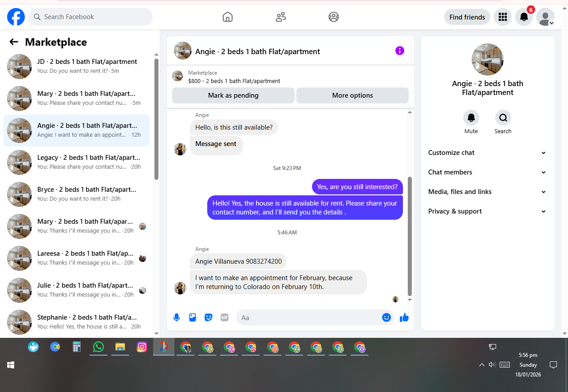Click Snipping tool icon in taskbar
Screen dimensions: 568x392
(x=164, y=347)
